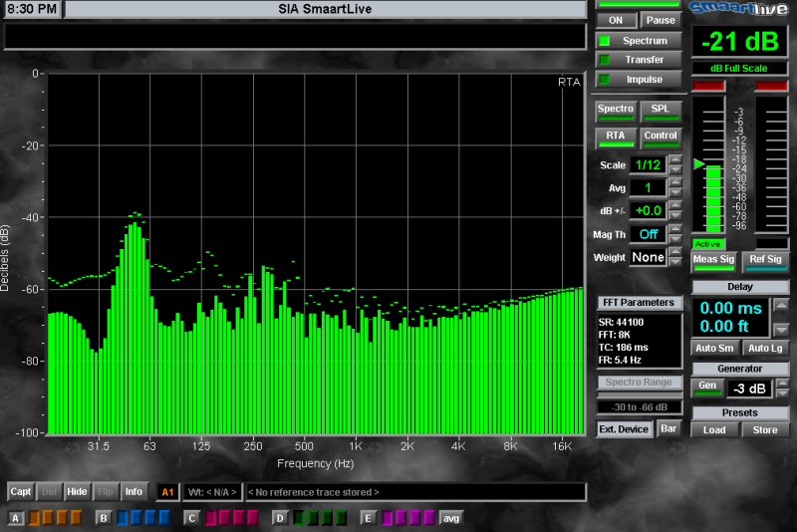
Task: Click the dB +/- down arrow
Action: (675, 215)
